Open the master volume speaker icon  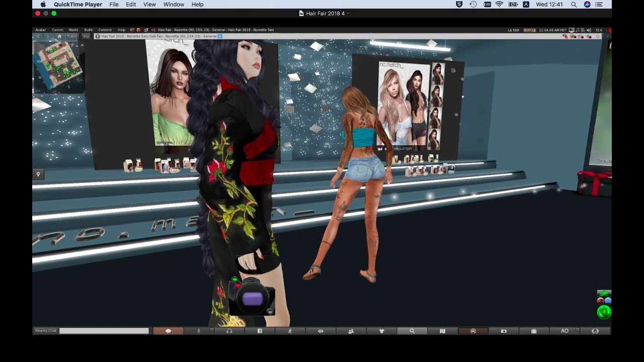pos(589,30)
